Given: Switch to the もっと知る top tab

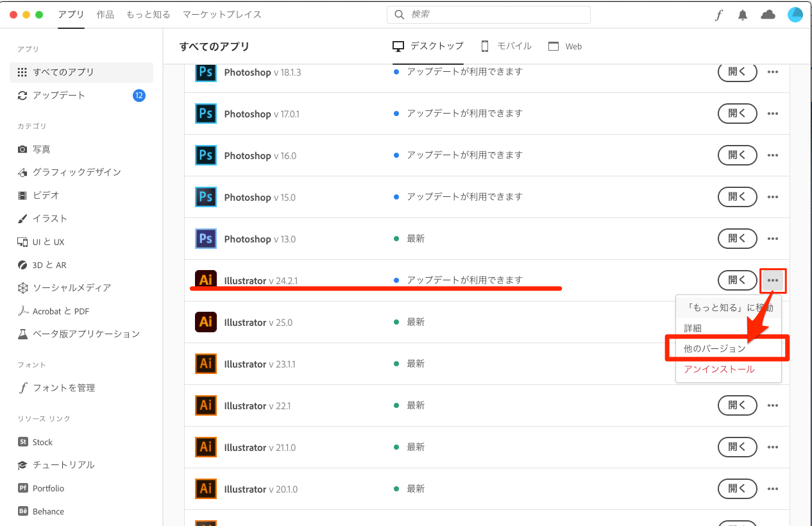Looking at the screenshot, I should coord(148,14).
